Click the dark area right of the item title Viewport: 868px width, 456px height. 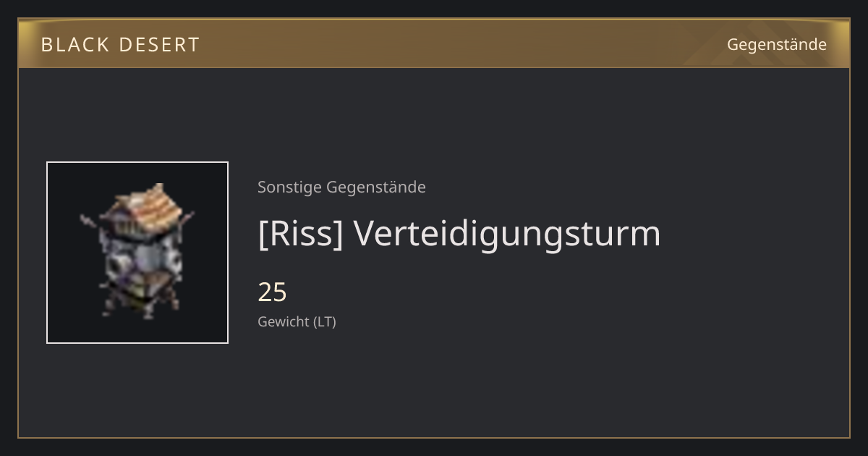coord(752,234)
